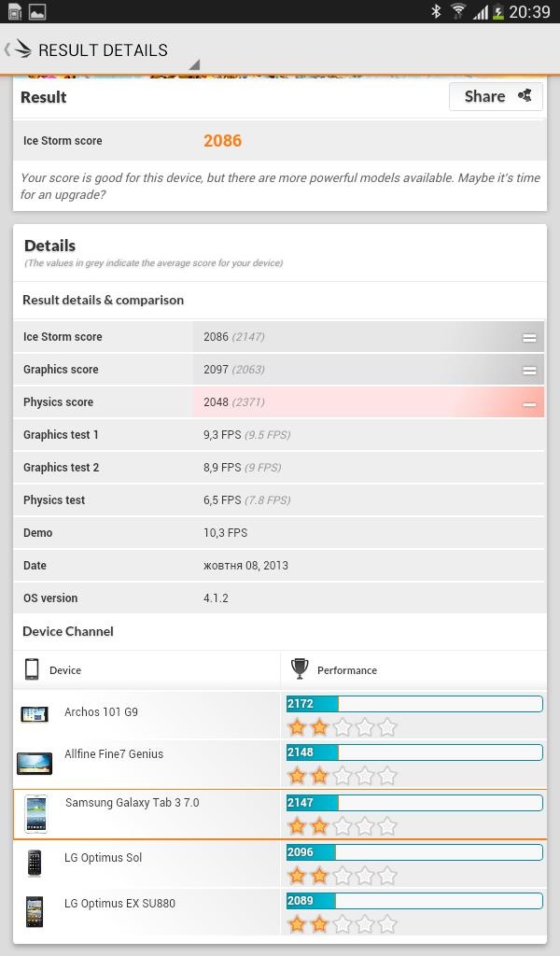Tap the trophy Performance icon
The height and width of the screenshot is (956, 560).
[x=300, y=669]
